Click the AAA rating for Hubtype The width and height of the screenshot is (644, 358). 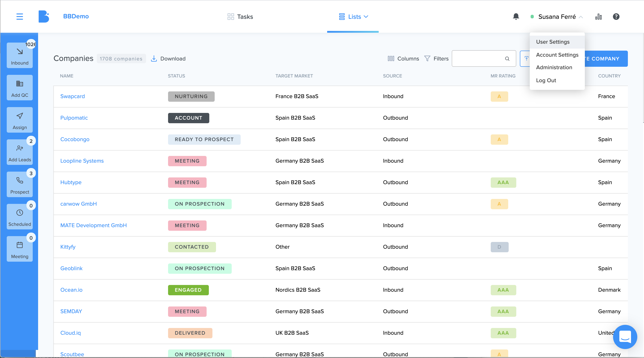tap(503, 182)
